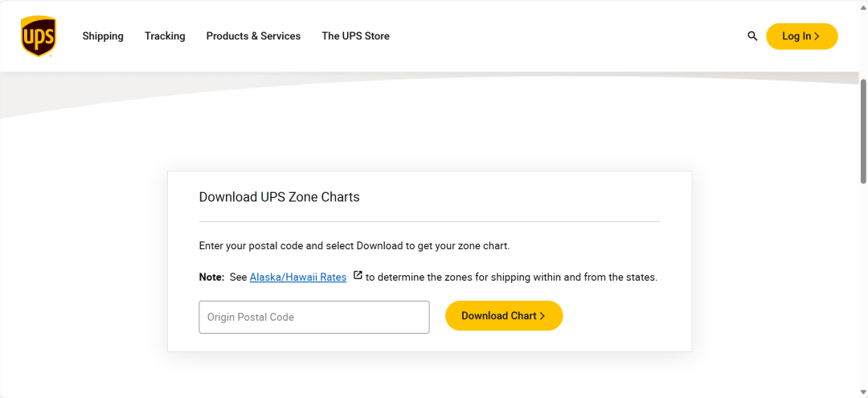Viewport: 868px width, 398px height.
Task: Follow the Alaska/Hawaii Rates link
Action: 297,277
